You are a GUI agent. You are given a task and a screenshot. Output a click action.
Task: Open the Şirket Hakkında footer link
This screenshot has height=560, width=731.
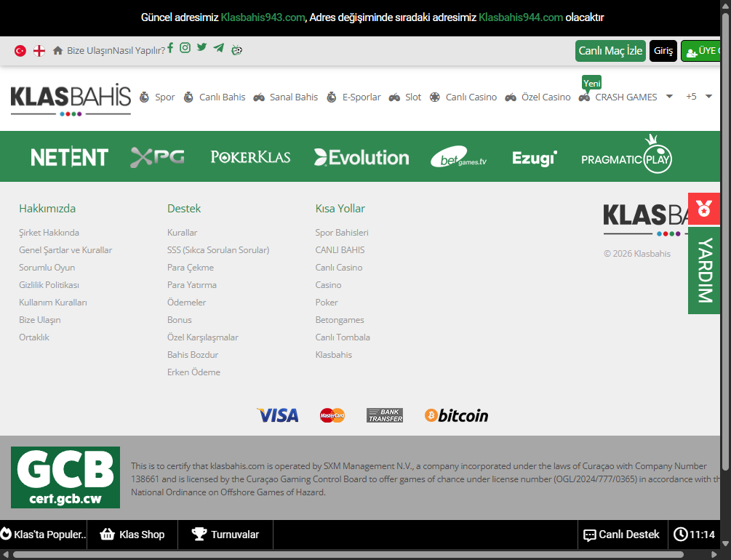(x=49, y=232)
